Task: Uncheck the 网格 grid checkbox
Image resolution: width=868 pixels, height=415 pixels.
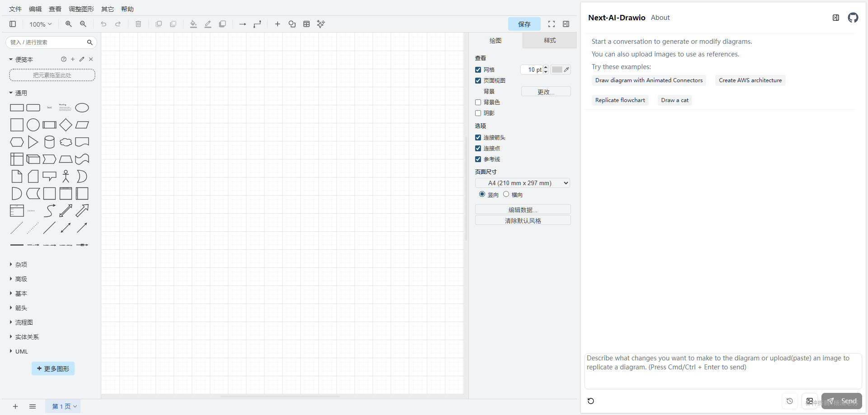Action: (x=478, y=70)
